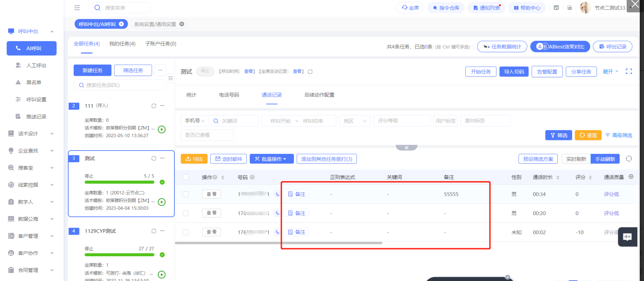The width and height of the screenshot is (644, 281).
Task: Click the 导入号码 button
Action: coord(514,72)
